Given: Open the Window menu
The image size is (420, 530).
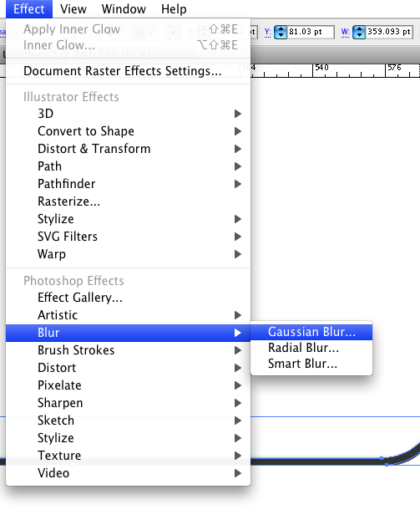Looking at the screenshot, I should (x=124, y=9).
